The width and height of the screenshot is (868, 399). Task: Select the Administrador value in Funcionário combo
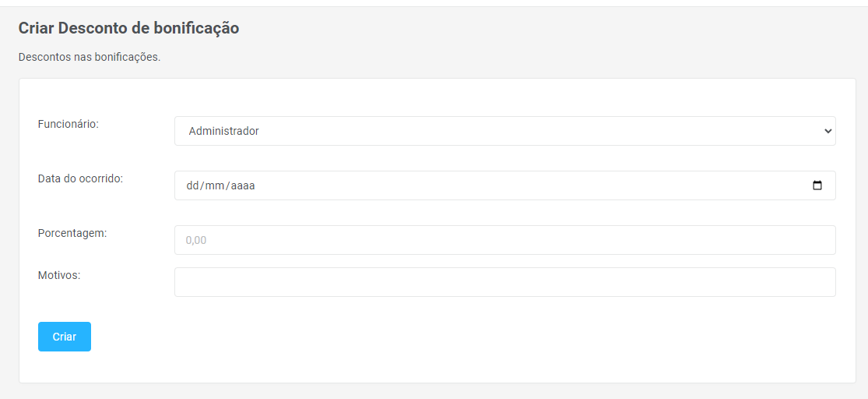(224, 131)
